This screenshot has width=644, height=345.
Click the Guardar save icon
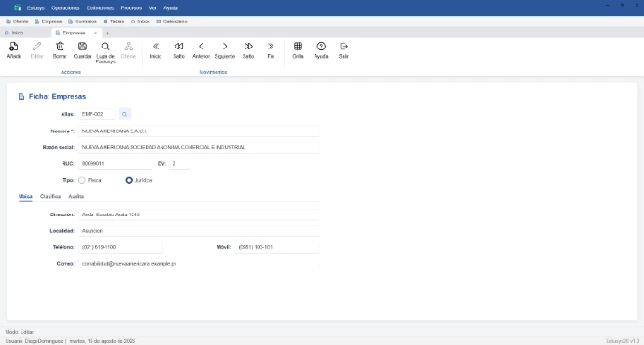[x=82, y=47]
